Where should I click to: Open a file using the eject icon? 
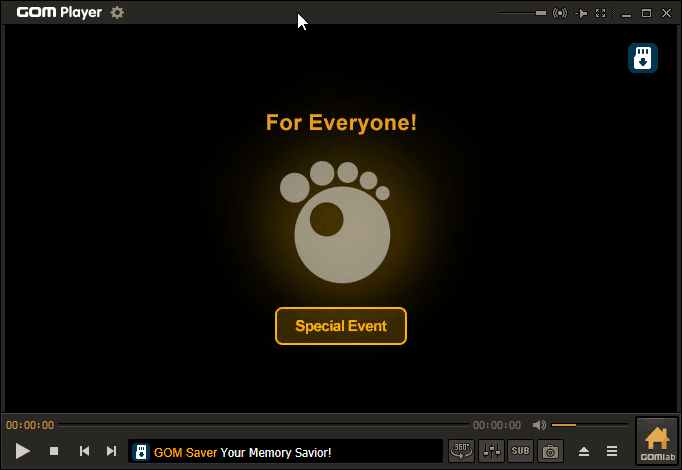[x=584, y=451]
